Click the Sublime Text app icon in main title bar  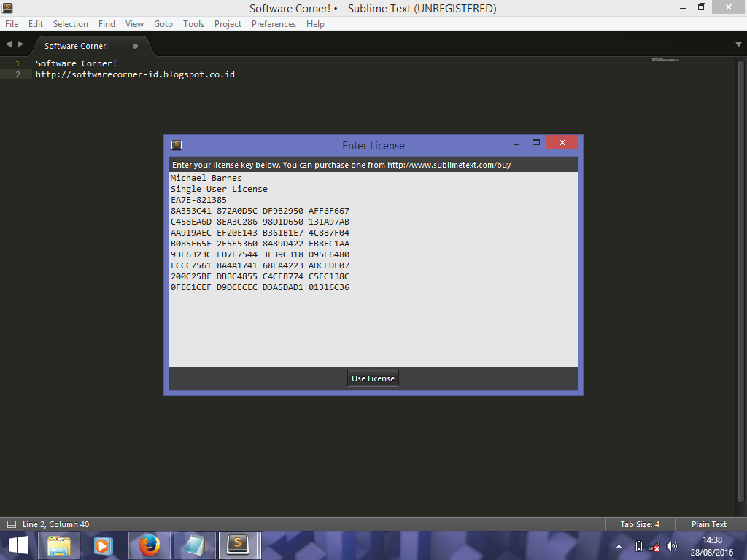click(7, 7)
